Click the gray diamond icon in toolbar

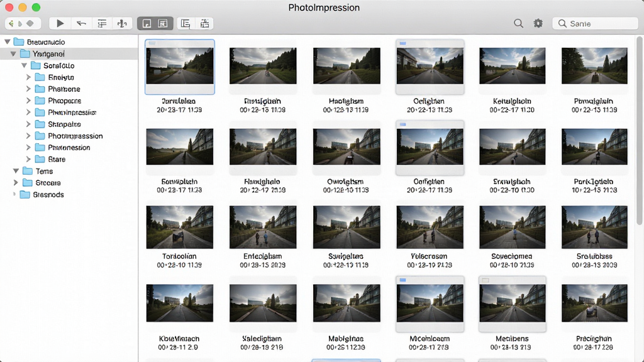(30, 23)
